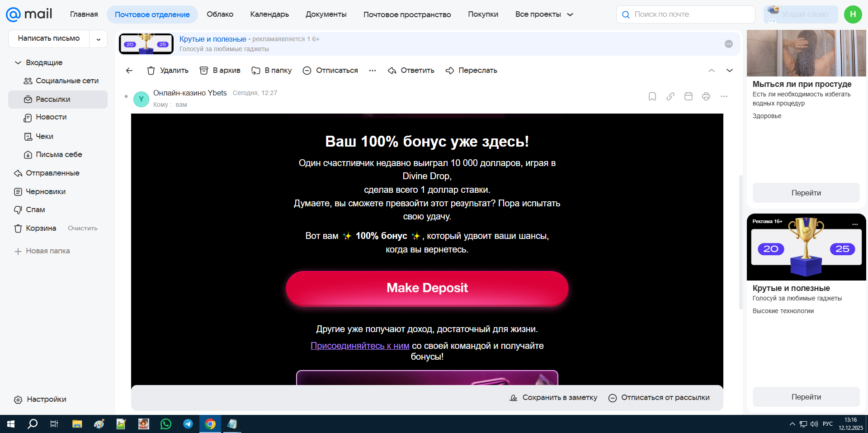Screen dimensions: 868x433
Task: Open the Все проекты dropdown menu
Action: coord(544,14)
